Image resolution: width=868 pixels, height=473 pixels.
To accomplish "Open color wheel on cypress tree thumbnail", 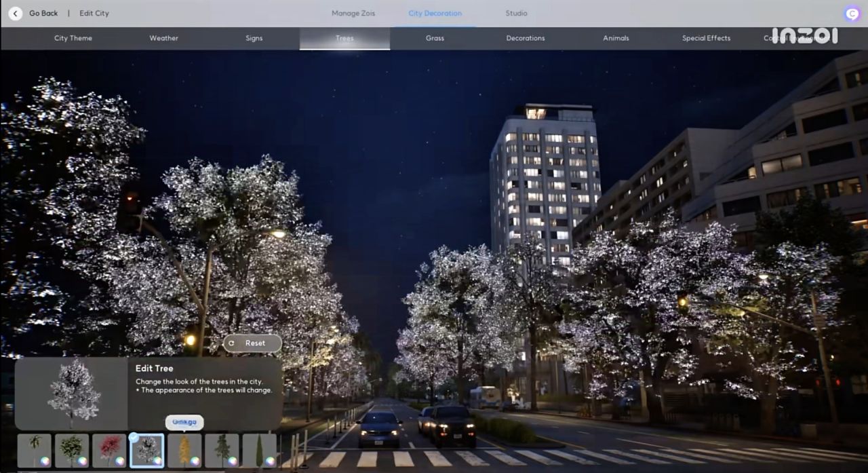I will point(270,461).
